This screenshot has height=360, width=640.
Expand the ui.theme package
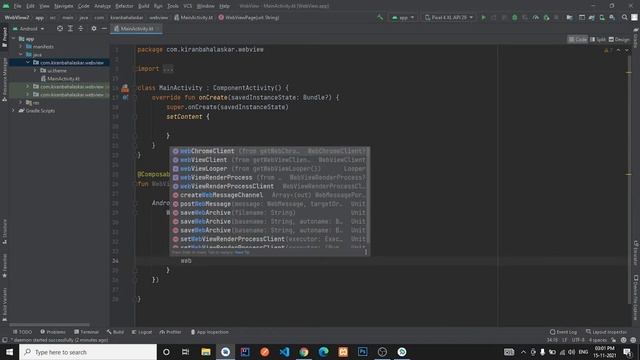[x=35, y=71]
